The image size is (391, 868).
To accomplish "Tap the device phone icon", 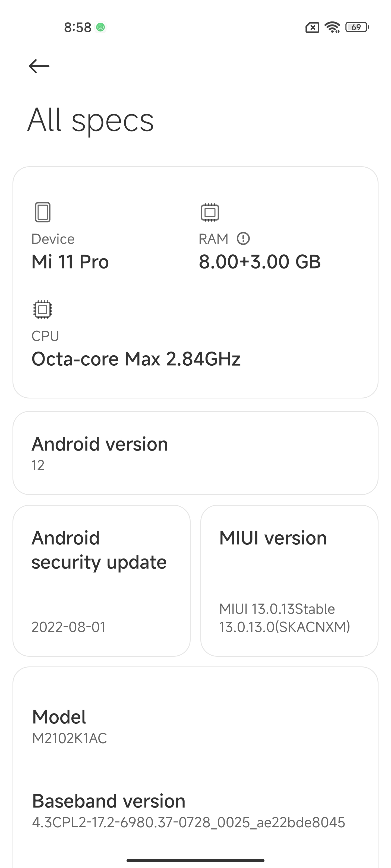I will click(x=43, y=212).
